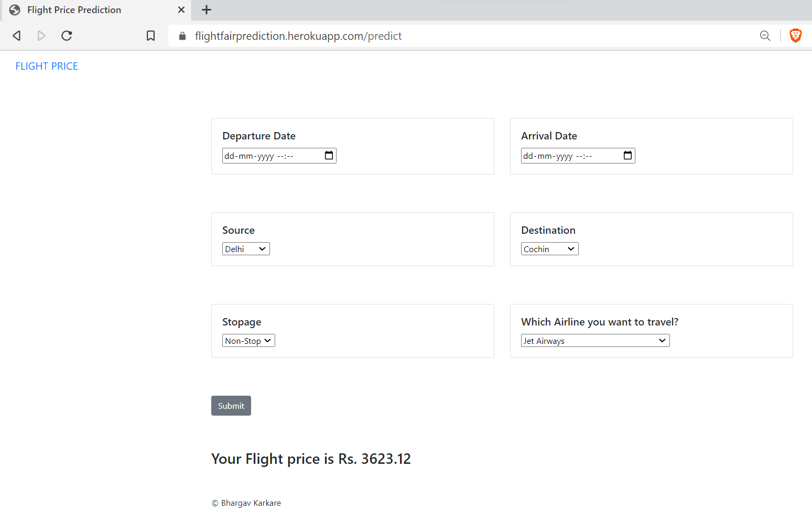Reload the Flight Price Prediction page
Image resolution: width=812 pixels, height=511 pixels.
67,35
